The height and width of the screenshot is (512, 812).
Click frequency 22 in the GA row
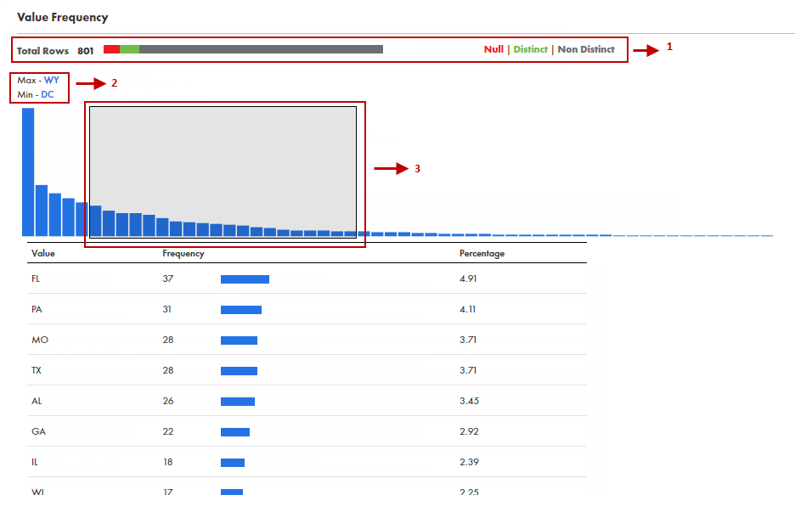point(168,431)
